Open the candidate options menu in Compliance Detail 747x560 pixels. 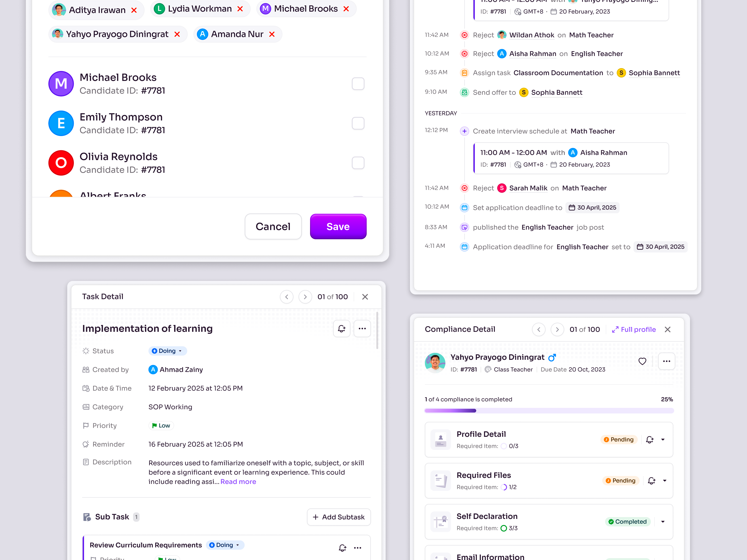click(x=666, y=361)
